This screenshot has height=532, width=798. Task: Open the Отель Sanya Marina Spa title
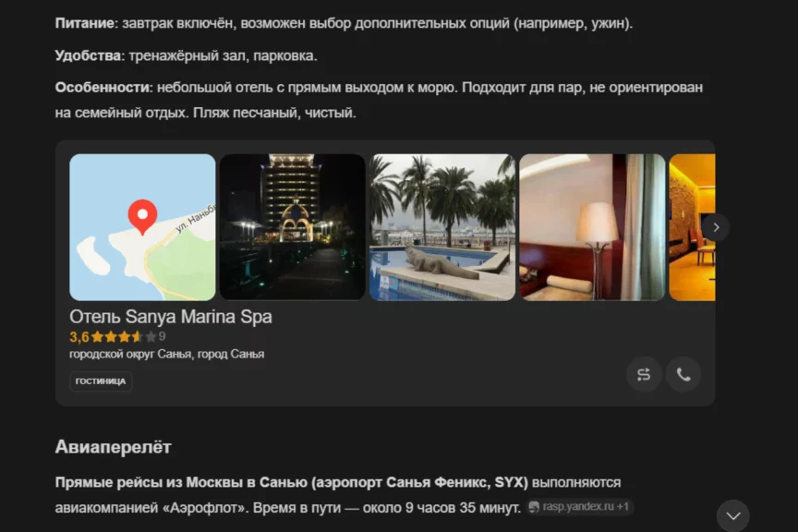pyautogui.click(x=171, y=317)
